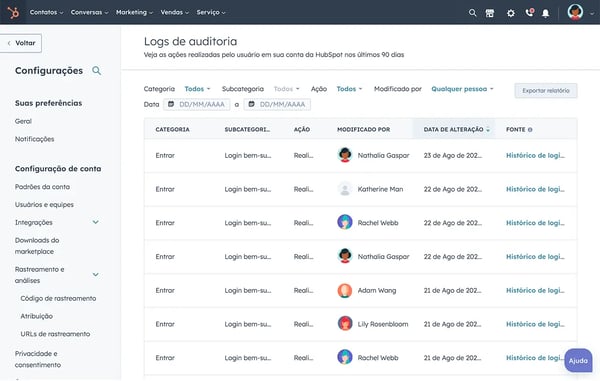Click Katherine Man name in table
Screen dimensions: 600x381
click(380, 189)
